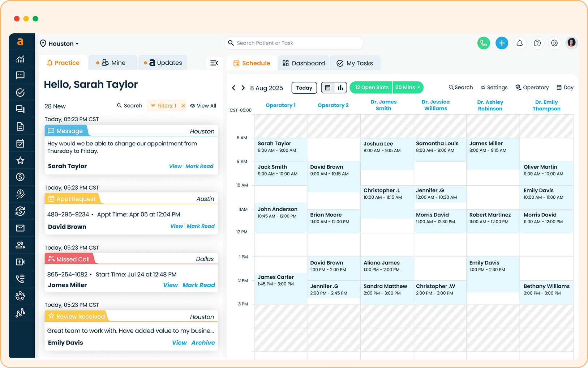588x368 pixels.
Task: Open the Day view selector
Action: coord(565,88)
